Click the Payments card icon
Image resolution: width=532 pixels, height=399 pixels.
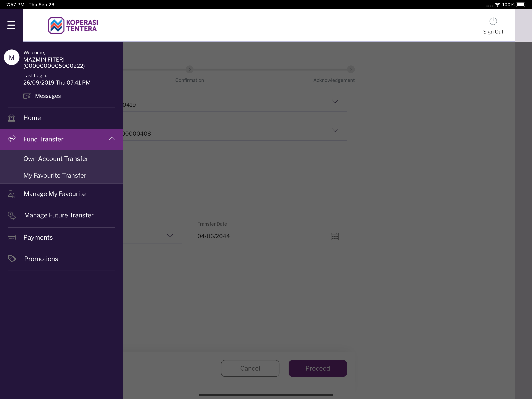pos(11,237)
